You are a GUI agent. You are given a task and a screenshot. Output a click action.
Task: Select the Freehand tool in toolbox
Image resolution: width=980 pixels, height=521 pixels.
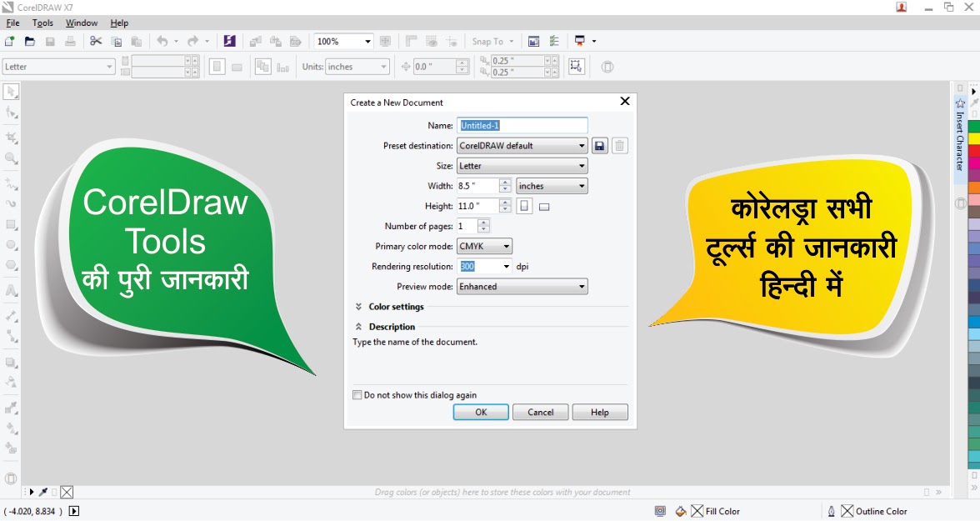click(x=12, y=184)
